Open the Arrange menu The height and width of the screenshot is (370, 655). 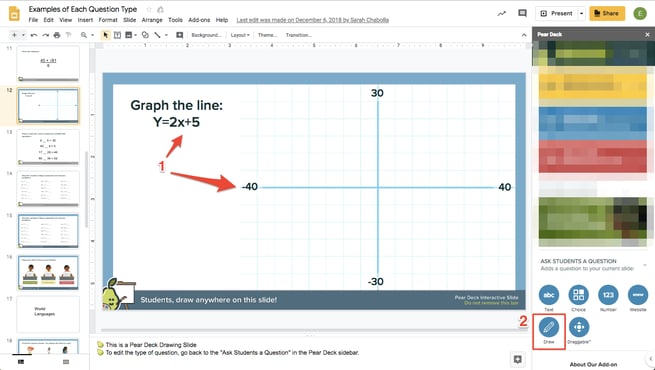152,20
